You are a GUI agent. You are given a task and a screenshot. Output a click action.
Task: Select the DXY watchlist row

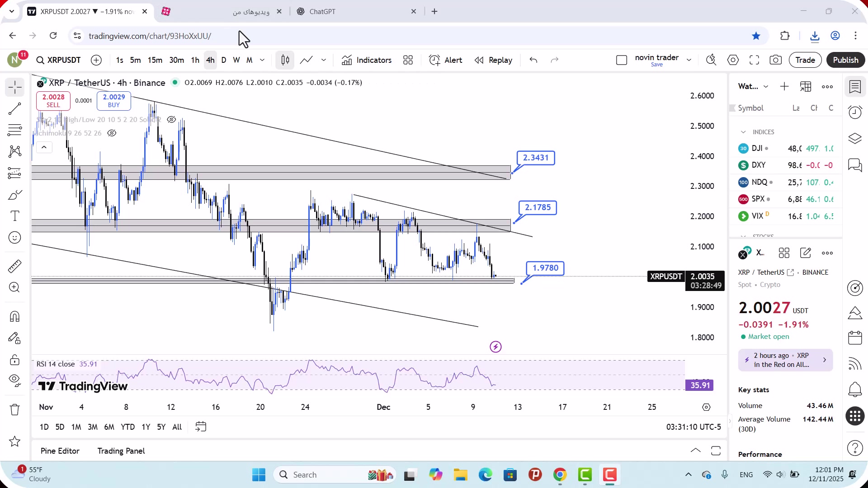pos(786,165)
